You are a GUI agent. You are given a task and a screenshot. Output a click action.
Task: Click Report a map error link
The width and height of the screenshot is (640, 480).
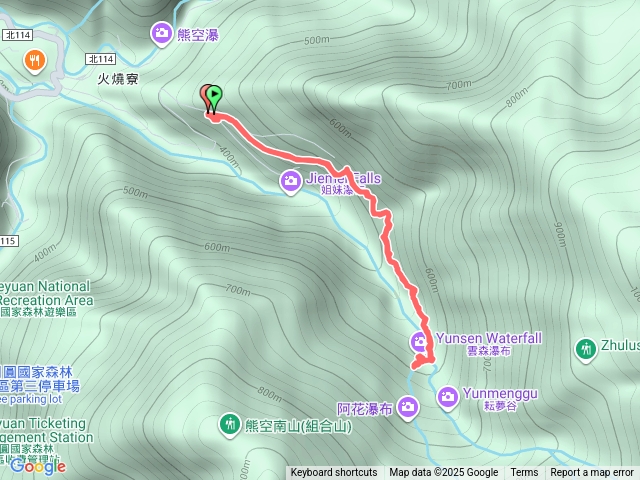click(591, 473)
